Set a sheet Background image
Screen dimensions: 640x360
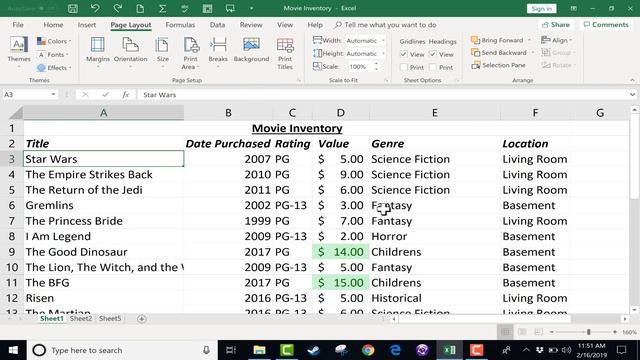251,50
